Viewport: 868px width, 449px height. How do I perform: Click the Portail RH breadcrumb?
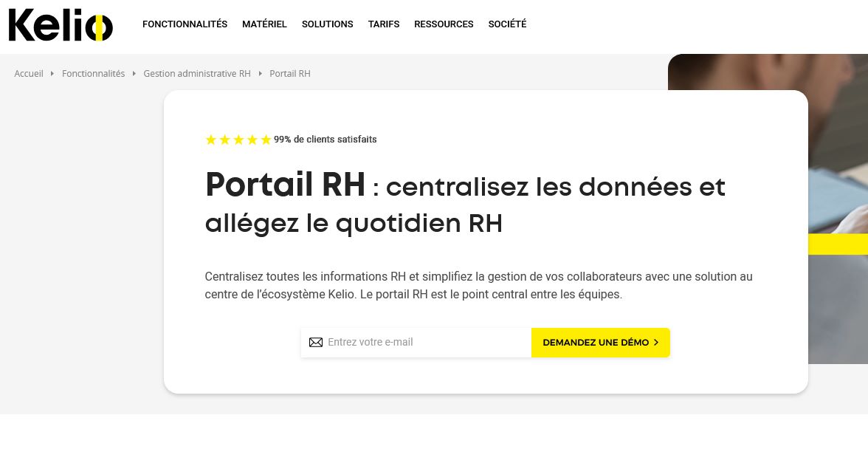point(290,74)
